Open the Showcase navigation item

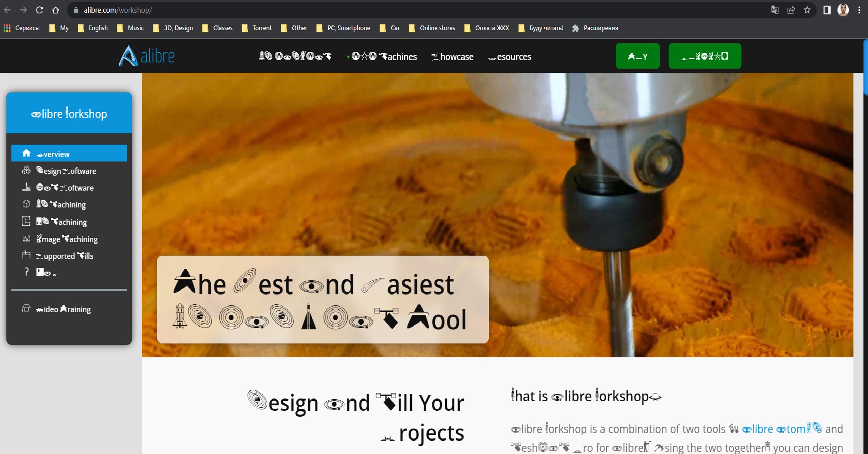pos(452,57)
